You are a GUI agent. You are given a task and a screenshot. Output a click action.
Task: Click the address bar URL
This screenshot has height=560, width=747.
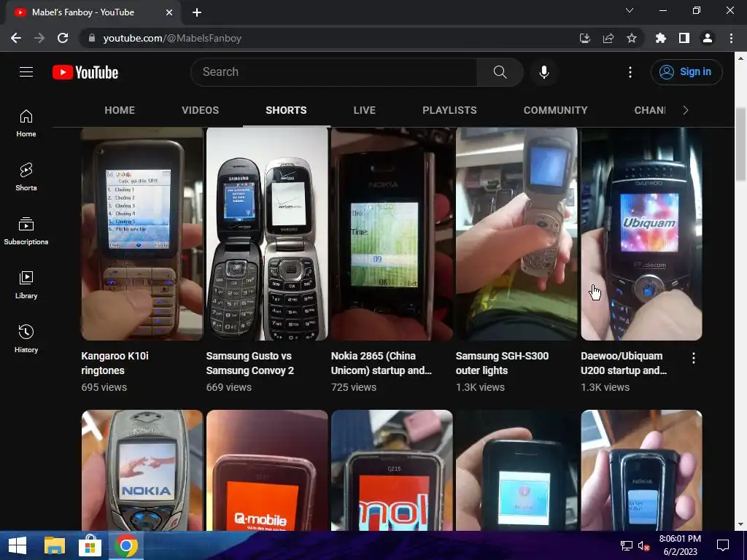(x=172, y=38)
